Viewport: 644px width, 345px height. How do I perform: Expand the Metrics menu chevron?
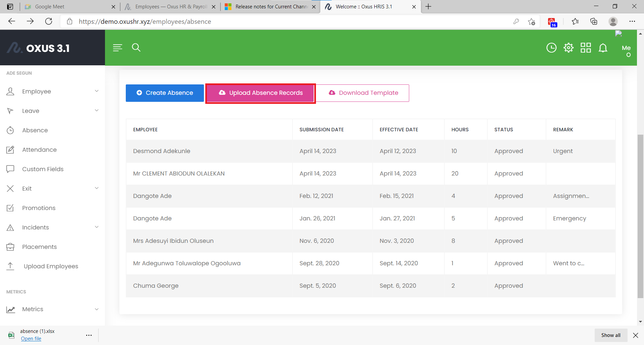pyautogui.click(x=97, y=309)
